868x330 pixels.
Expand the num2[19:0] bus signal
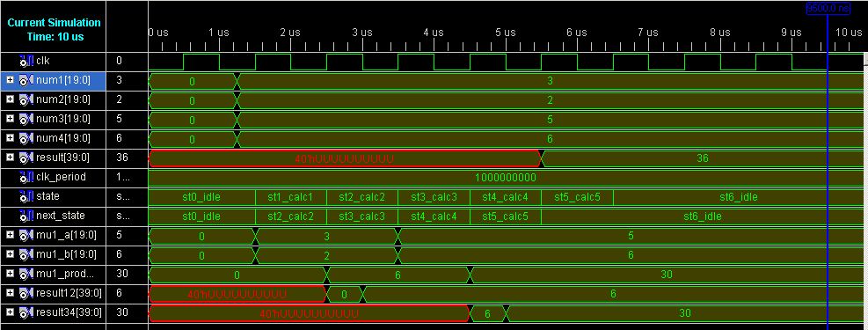coord(11,100)
